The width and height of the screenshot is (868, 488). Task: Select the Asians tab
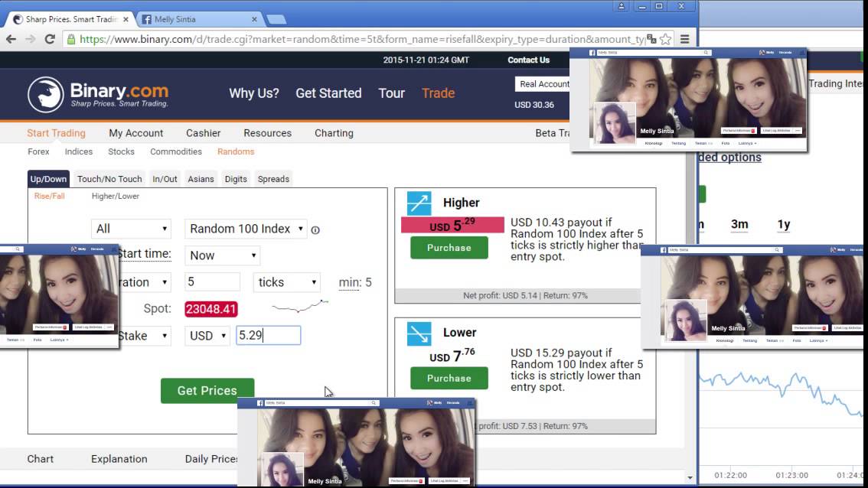[x=201, y=179]
